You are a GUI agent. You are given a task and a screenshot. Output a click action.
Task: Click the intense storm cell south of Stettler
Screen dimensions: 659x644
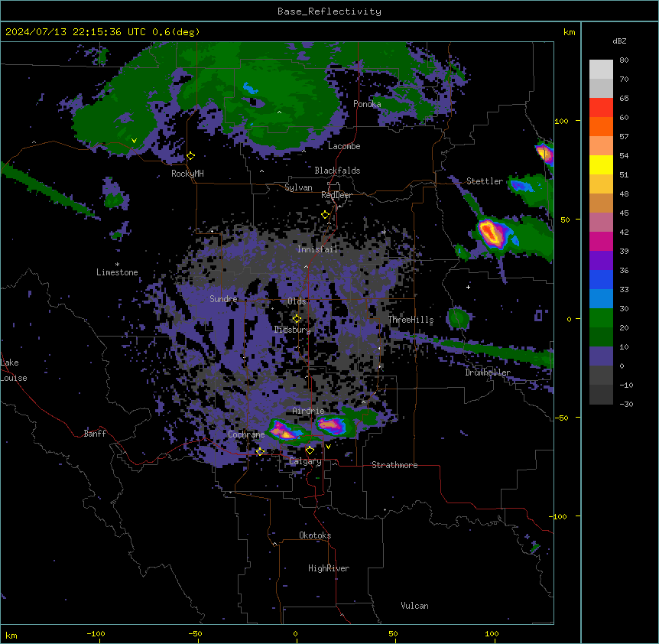tap(491, 233)
